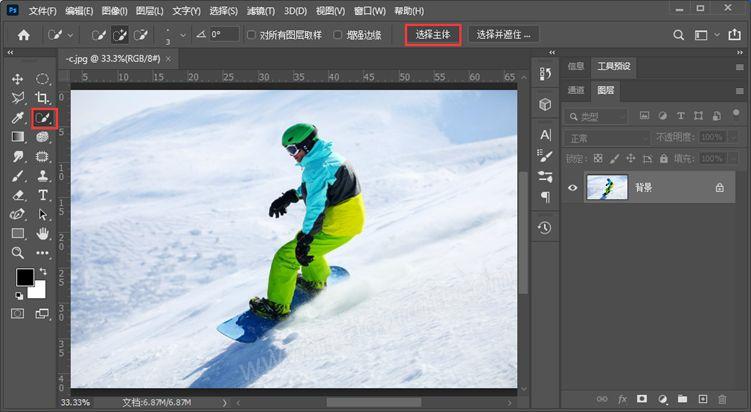Choose the New Selection brush mode

click(x=99, y=35)
